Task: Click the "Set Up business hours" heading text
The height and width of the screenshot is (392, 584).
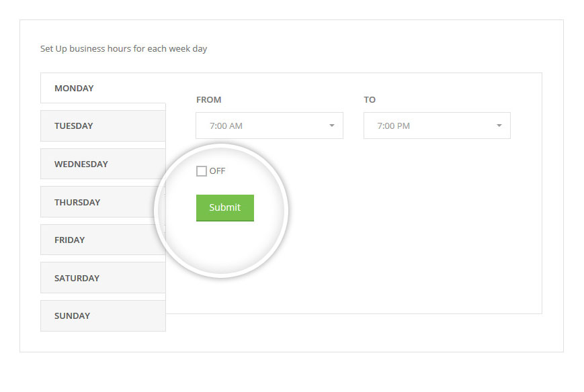Action: (x=124, y=49)
